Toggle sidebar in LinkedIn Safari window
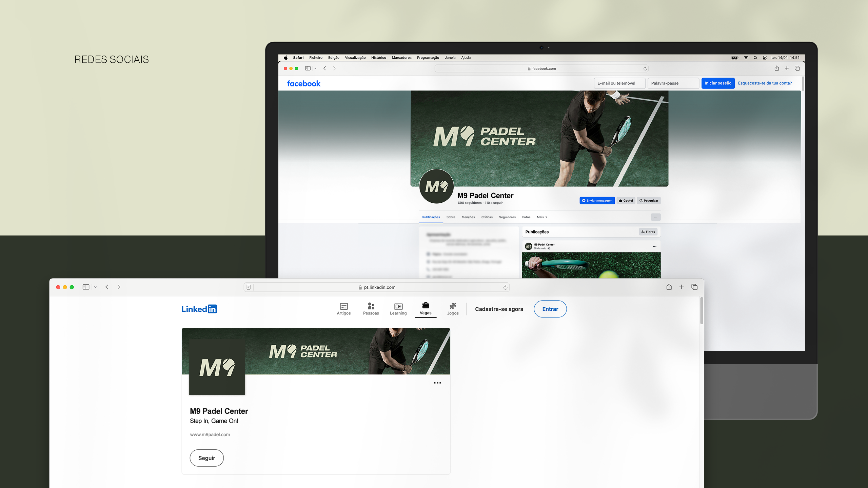The height and width of the screenshot is (488, 868). pos(86,287)
